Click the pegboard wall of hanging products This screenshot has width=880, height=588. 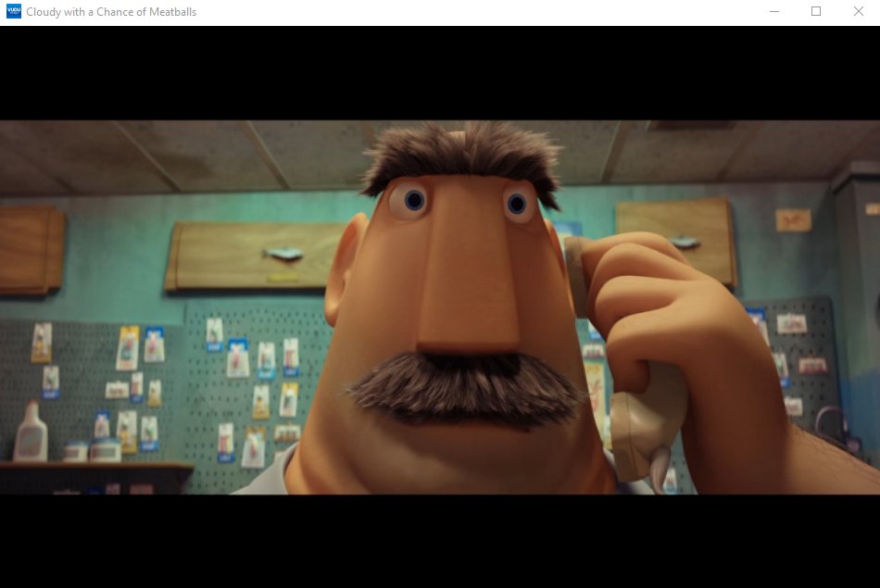(x=139, y=370)
